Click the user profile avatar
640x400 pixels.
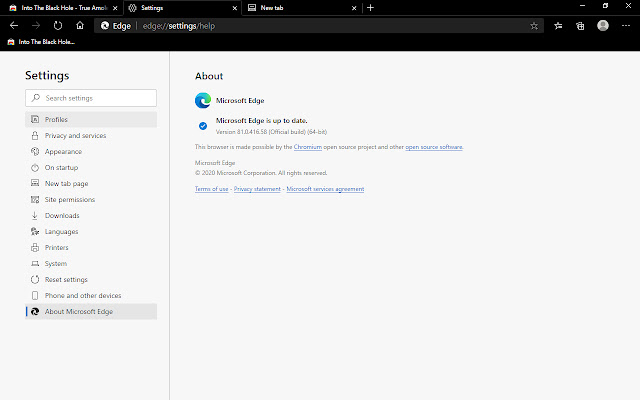[x=602, y=25]
